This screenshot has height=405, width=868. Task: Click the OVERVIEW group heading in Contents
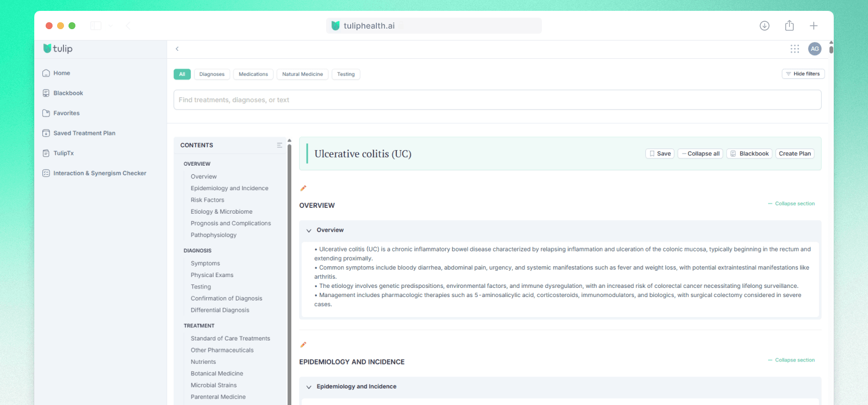click(197, 164)
